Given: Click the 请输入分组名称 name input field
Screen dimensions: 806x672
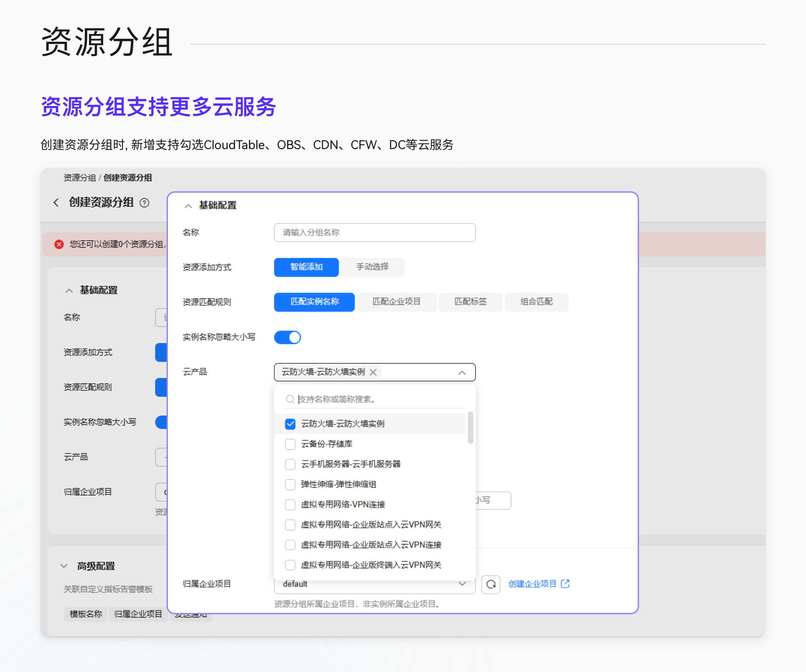Looking at the screenshot, I should (x=374, y=232).
